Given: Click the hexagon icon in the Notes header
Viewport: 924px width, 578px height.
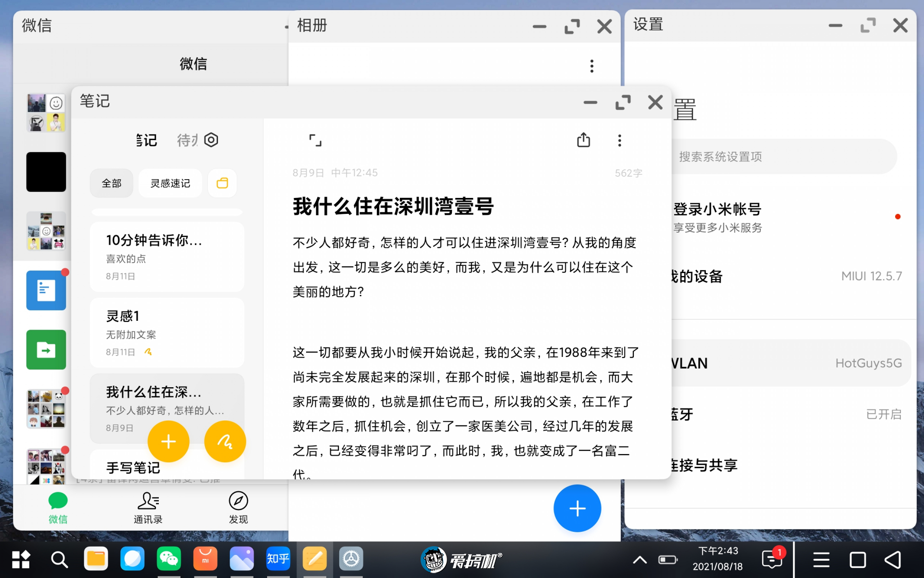Looking at the screenshot, I should coord(211,140).
